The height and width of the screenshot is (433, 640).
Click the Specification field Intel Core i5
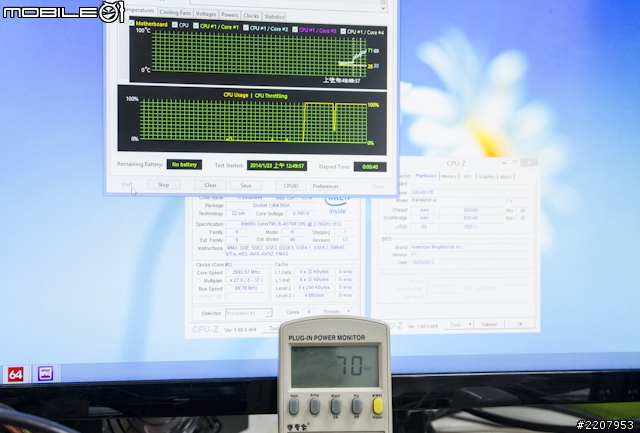pyautogui.click(x=291, y=224)
